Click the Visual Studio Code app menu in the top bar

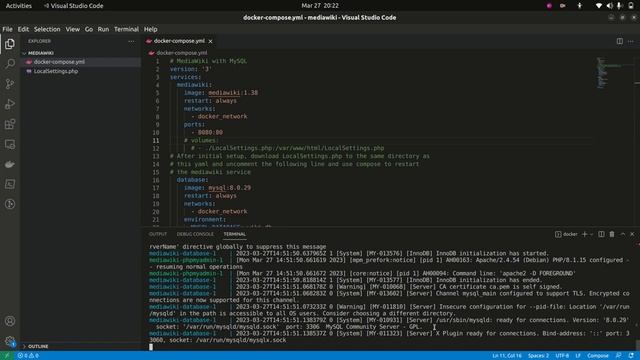coord(73,6)
